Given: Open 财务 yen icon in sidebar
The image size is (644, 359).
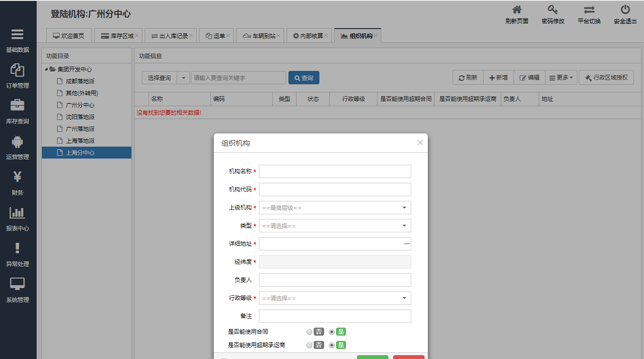Looking at the screenshot, I should [x=17, y=177].
